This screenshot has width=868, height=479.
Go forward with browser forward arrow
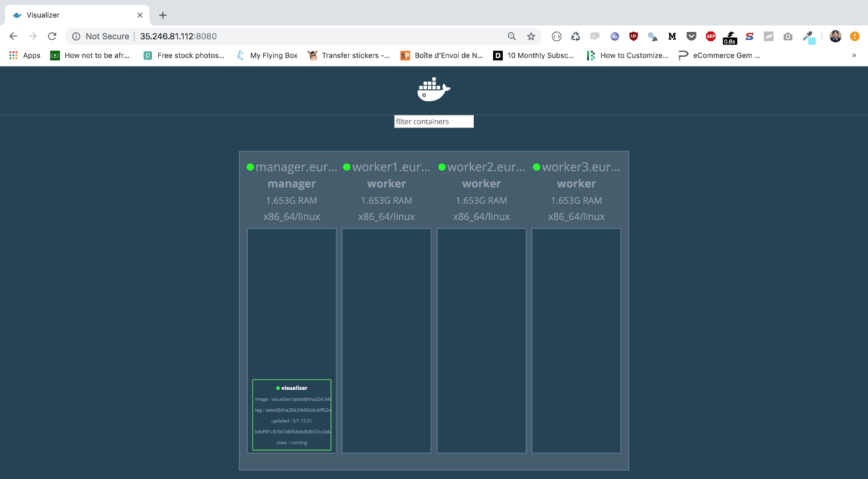click(32, 36)
